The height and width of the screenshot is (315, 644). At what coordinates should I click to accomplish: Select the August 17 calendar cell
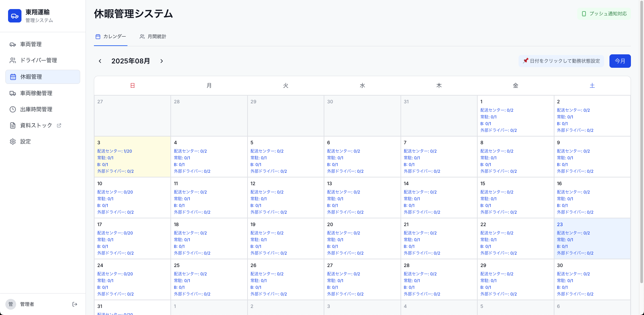tap(132, 239)
